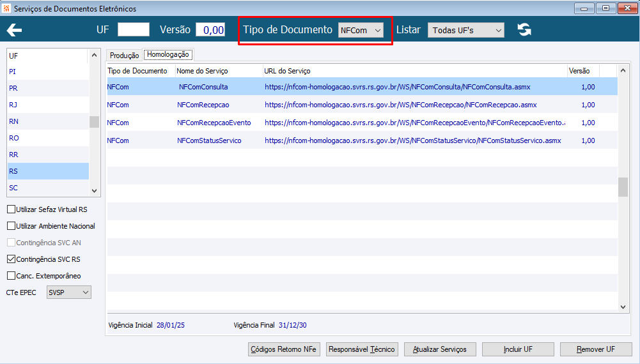Image resolution: width=640 pixels, height=364 pixels.
Task: Select SC in the UF list
Action: click(48, 188)
